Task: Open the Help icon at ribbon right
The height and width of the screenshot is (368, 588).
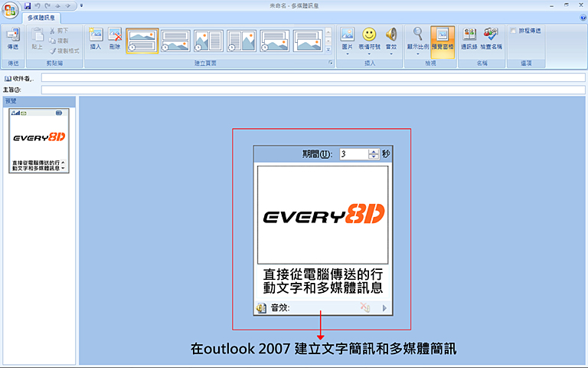Action: click(x=583, y=18)
